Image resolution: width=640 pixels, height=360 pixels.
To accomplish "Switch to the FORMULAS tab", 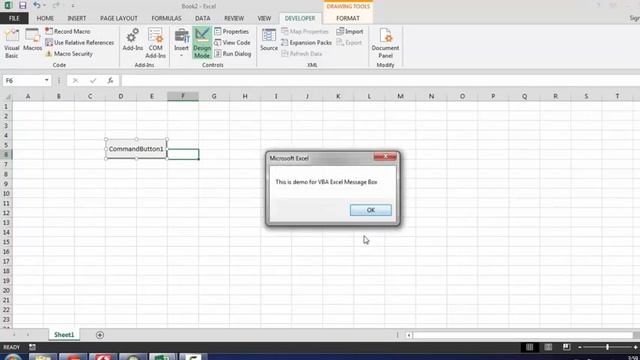I will tap(166, 18).
